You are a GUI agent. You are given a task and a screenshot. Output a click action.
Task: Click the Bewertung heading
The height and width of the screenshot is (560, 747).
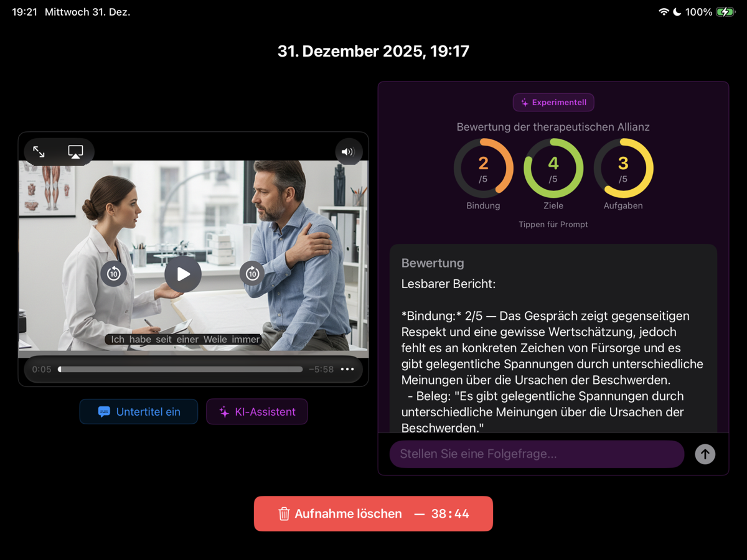click(x=433, y=263)
